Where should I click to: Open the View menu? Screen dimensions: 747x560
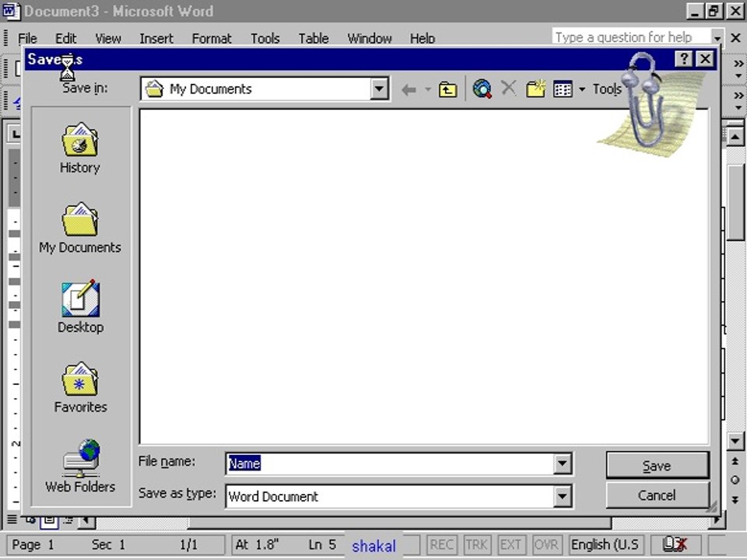[x=107, y=39]
